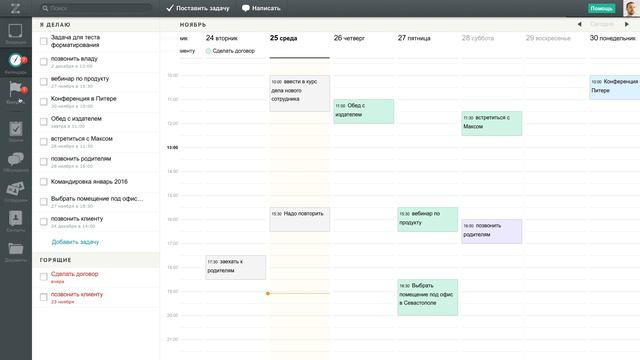640x360 pixels.
Task: Select the '29 воскресенье' day header
Action: [548, 38]
